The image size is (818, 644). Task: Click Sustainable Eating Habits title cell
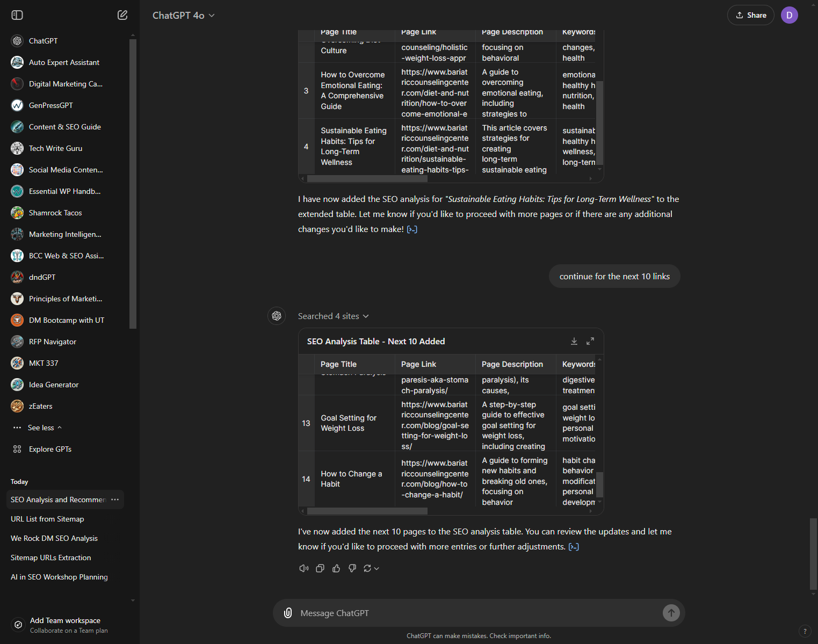point(353,146)
